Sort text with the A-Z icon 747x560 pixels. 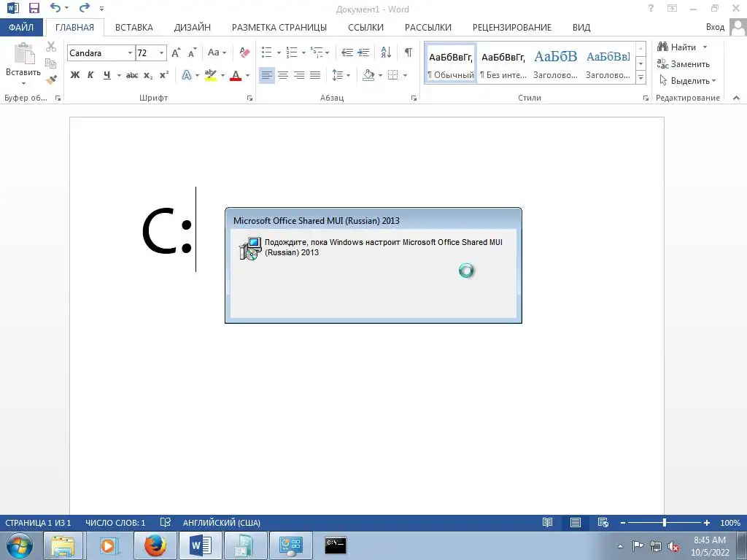(386, 52)
